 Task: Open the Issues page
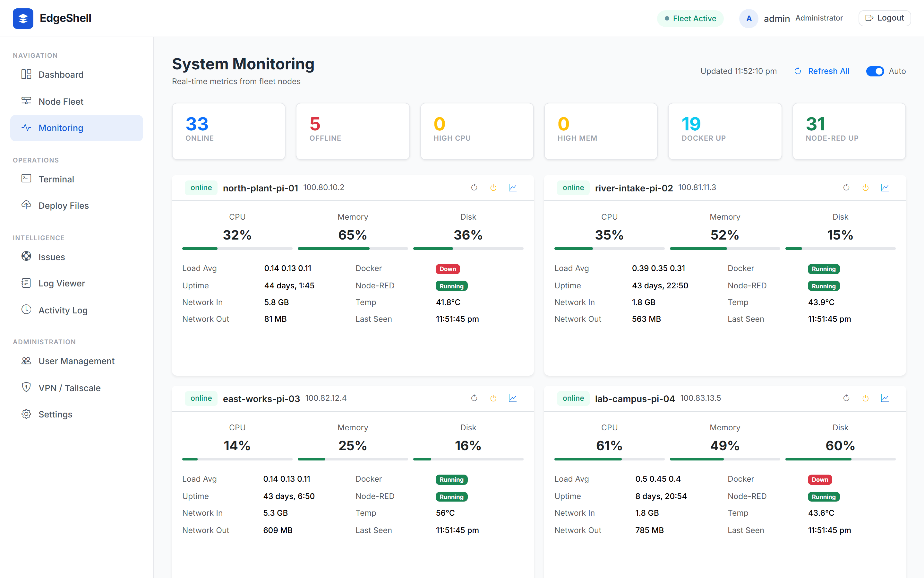[x=76, y=257]
